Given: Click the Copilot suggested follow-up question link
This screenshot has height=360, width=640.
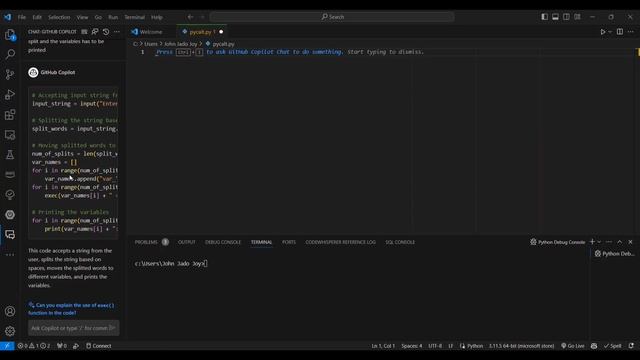Looking at the screenshot, I should tap(71, 309).
